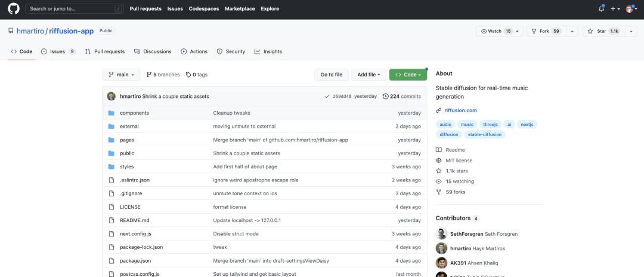Open commit hash 269dd48
Image resolution: width=644 pixels, height=277 pixels.
click(342, 96)
